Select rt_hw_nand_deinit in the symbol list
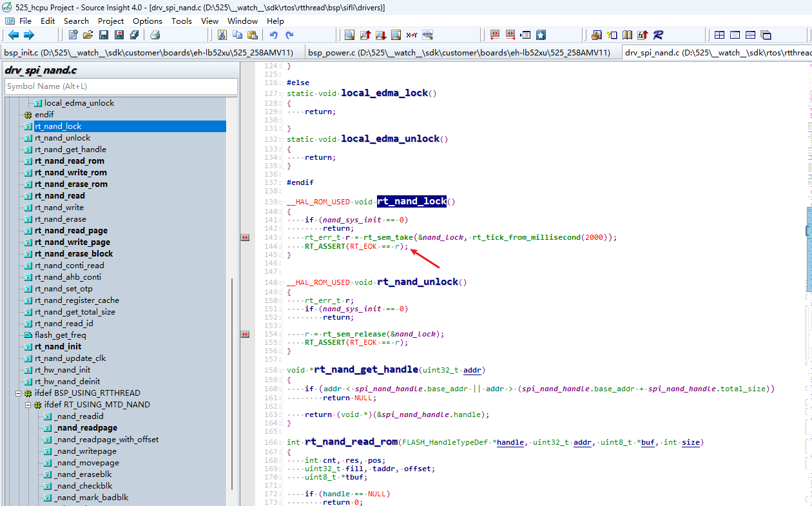The height and width of the screenshot is (506, 812). (67, 382)
